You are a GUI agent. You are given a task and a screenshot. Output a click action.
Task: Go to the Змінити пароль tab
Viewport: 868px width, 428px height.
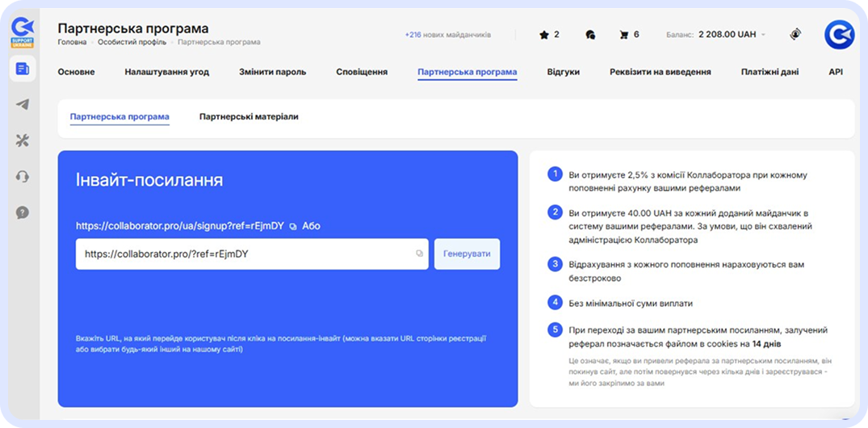pos(272,72)
